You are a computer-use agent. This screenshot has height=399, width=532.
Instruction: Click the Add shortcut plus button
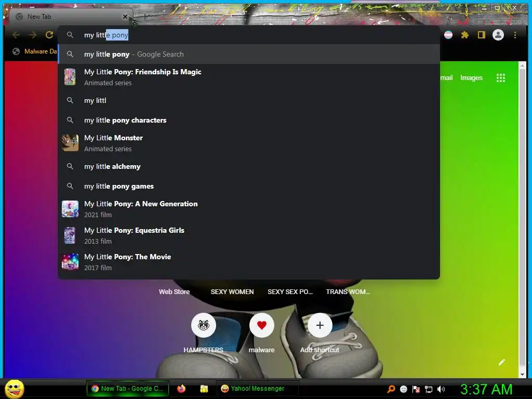(x=320, y=325)
